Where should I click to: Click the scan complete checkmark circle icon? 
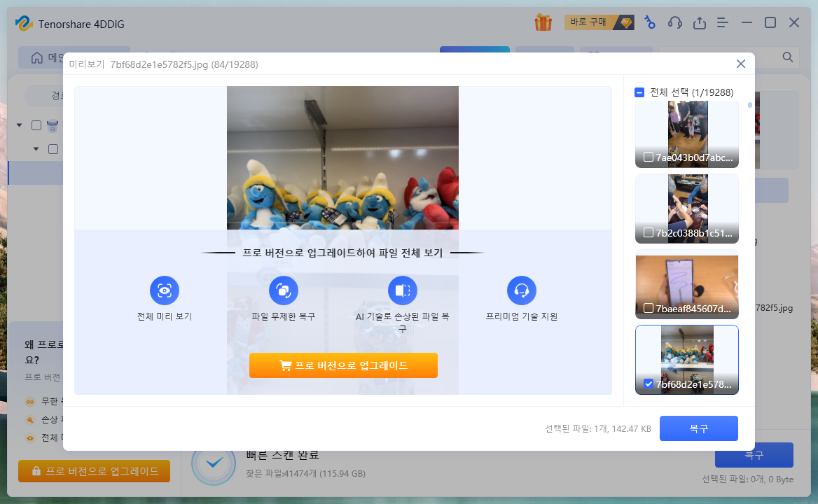pyautogui.click(x=214, y=463)
